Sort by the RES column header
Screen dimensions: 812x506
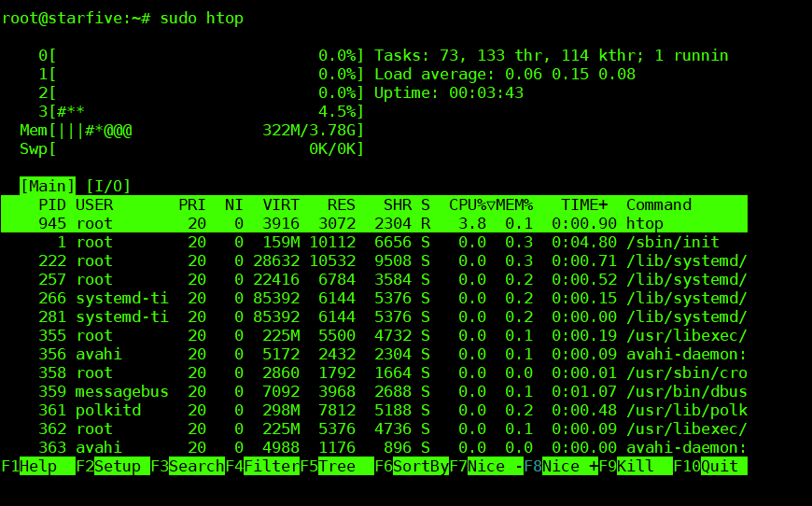coord(342,204)
